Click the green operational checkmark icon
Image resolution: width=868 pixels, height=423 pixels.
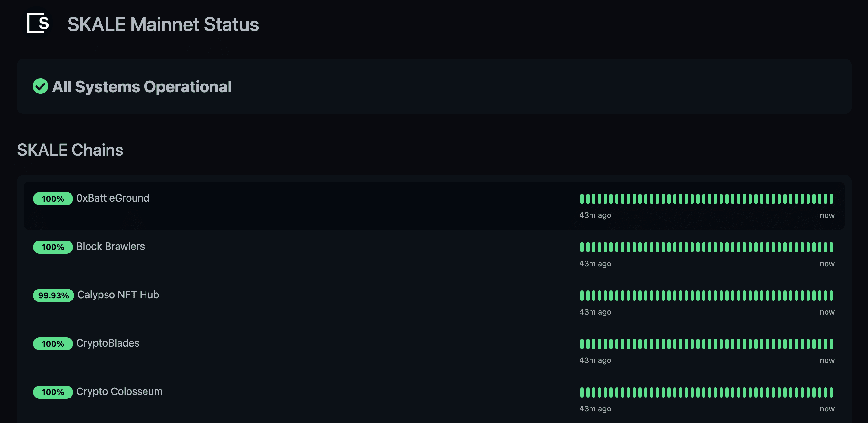[x=41, y=86]
